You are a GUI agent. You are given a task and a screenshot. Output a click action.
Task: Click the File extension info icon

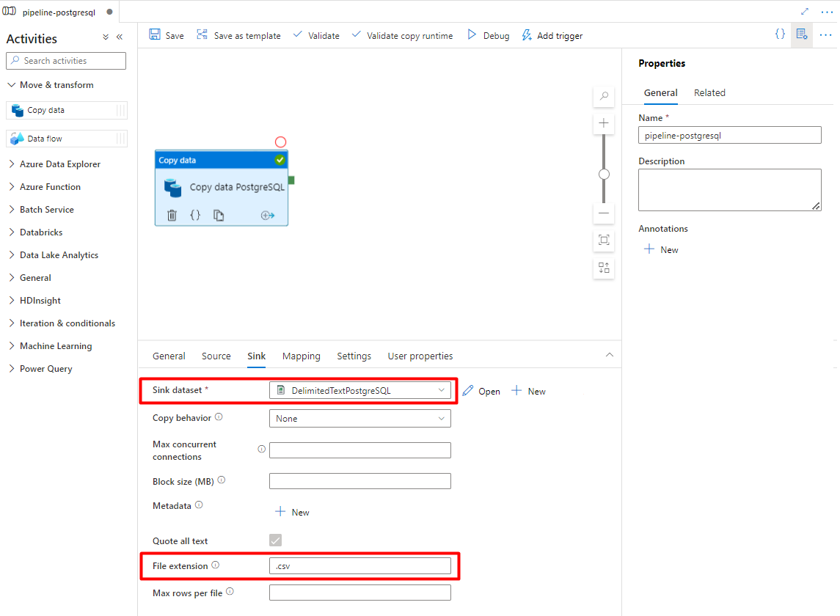[x=216, y=565]
